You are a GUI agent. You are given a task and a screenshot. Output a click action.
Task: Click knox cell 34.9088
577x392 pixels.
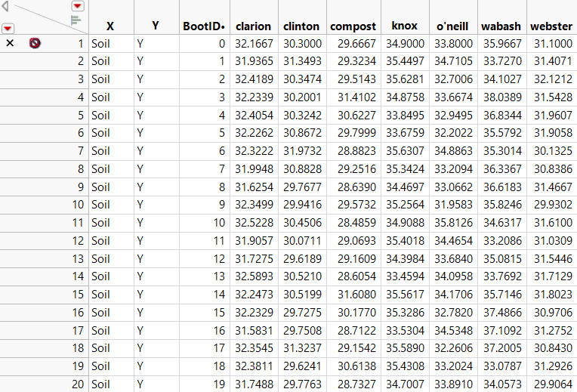coord(405,223)
